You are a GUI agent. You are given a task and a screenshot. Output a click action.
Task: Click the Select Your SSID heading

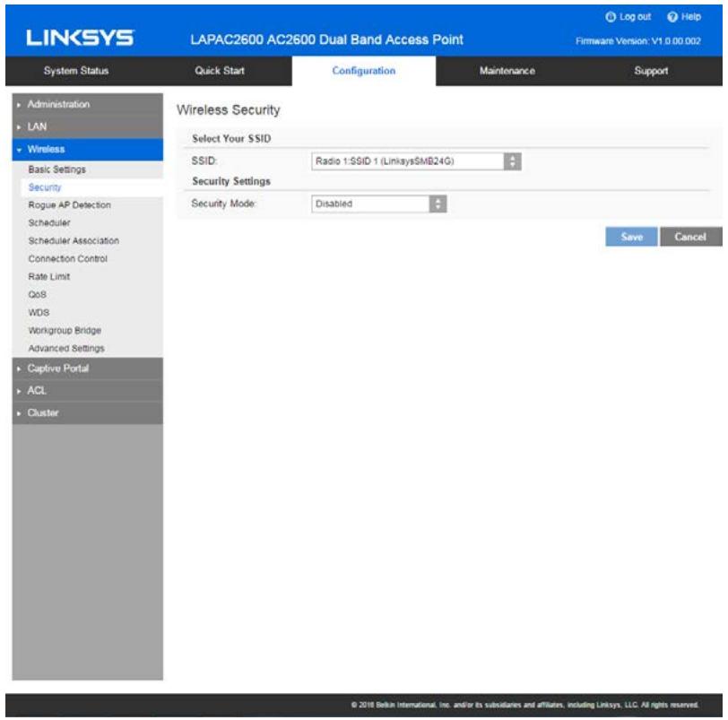coord(231,139)
